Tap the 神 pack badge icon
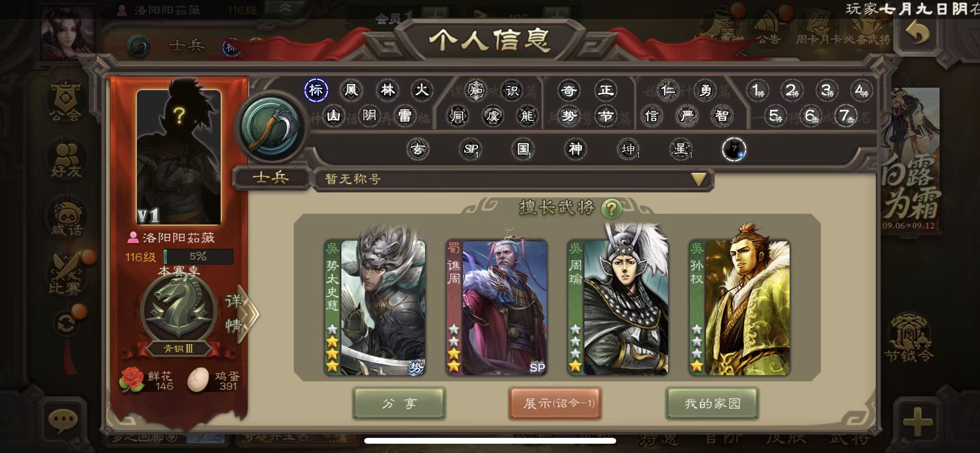980x453 pixels. pyautogui.click(x=575, y=149)
